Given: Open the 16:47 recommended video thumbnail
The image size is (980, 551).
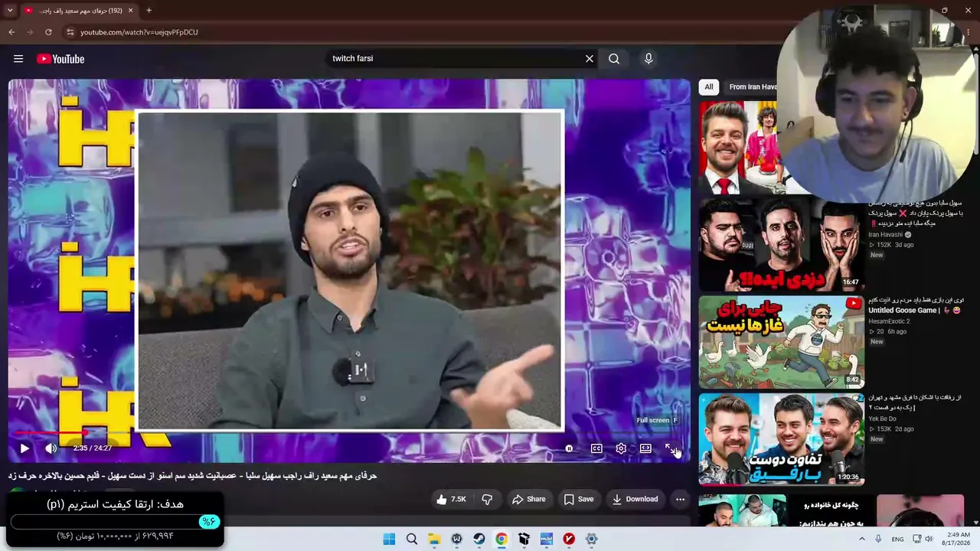Looking at the screenshot, I should pyautogui.click(x=782, y=245).
